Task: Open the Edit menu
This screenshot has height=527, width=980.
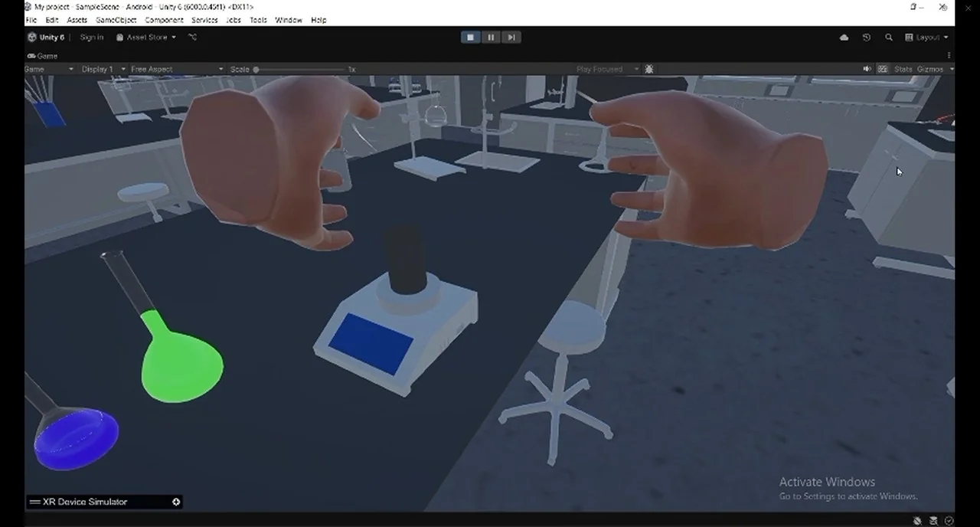Action: (52, 20)
